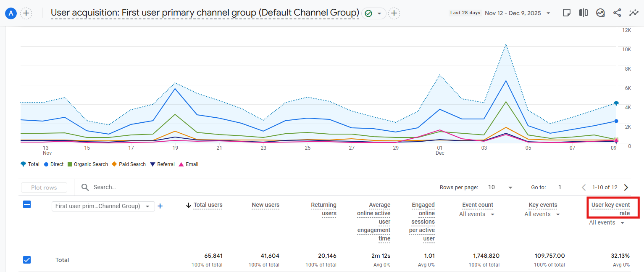644x272 pixels.
Task: Toggle the Total series in chart legend
Action: pos(30,164)
